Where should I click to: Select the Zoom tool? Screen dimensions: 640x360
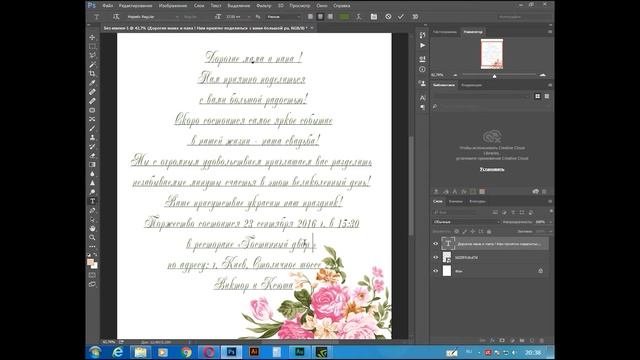[92, 237]
